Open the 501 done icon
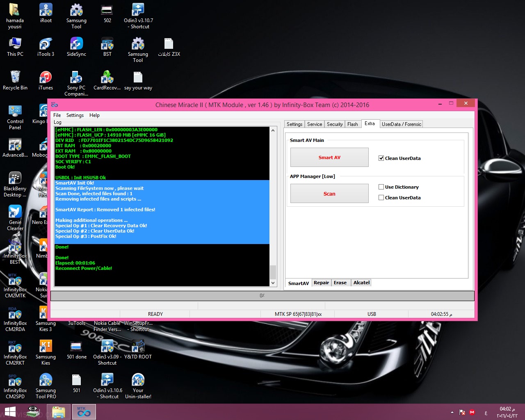This screenshot has width=525, height=420. pos(76,349)
